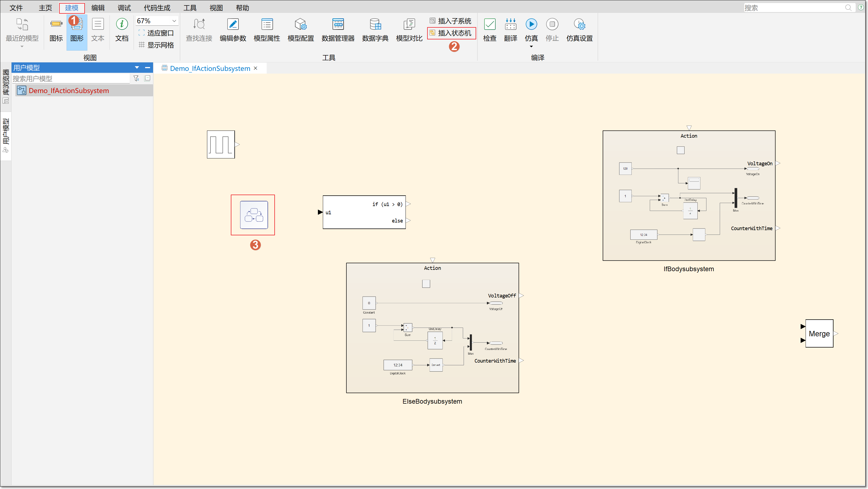
Task: Click the 编辑参数 (Edit Parameters) icon
Action: click(x=232, y=25)
